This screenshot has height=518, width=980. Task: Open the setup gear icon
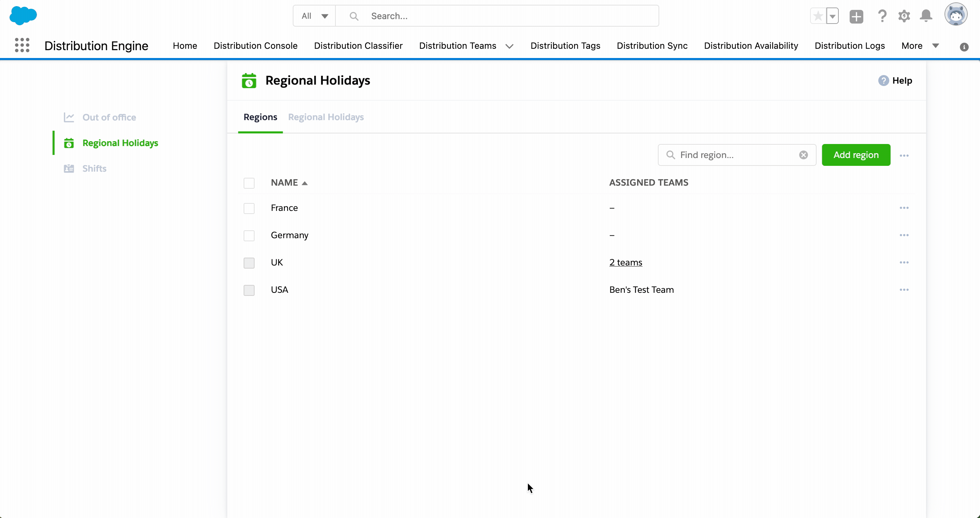point(904,16)
